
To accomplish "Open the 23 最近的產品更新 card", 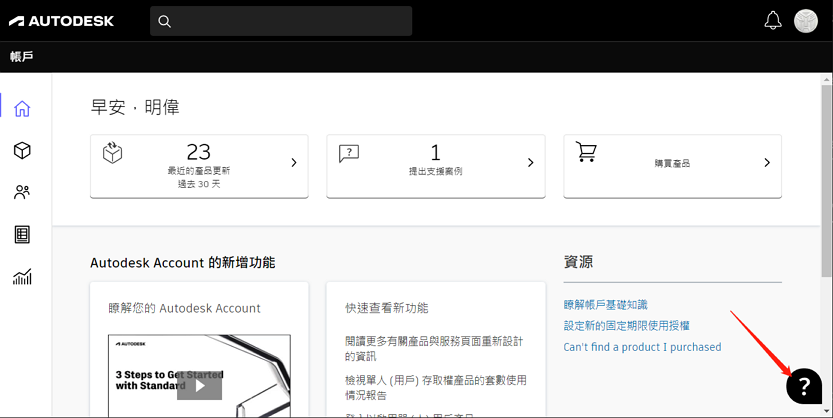I will click(199, 166).
